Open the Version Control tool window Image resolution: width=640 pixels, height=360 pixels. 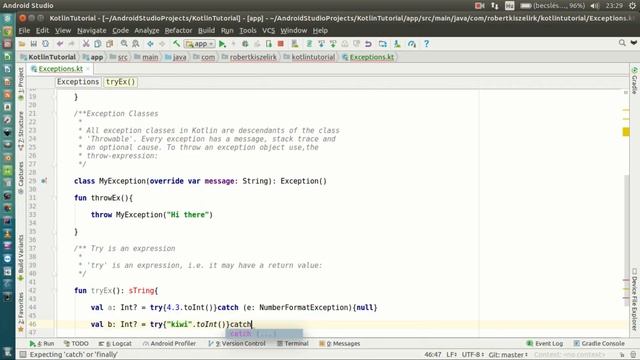(237, 344)
